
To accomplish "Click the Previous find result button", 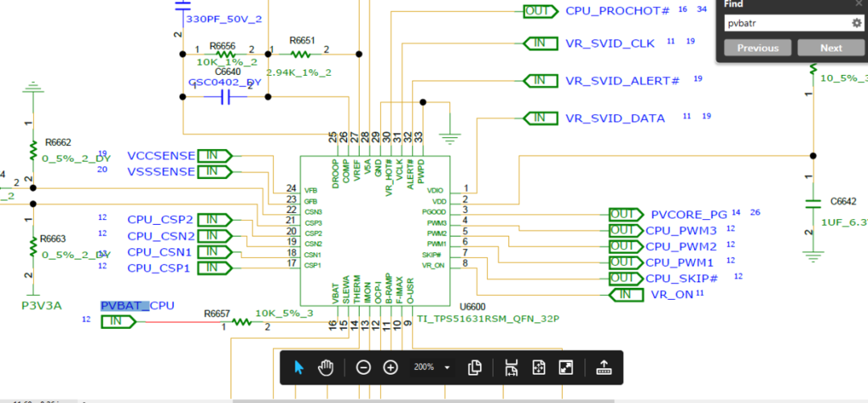I will [758, 48].
